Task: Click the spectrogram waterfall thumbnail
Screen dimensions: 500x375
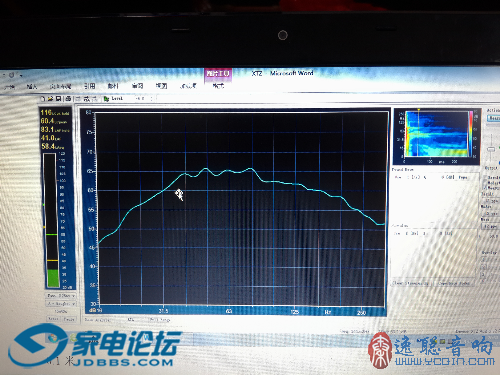Action: tap(437, 134)
